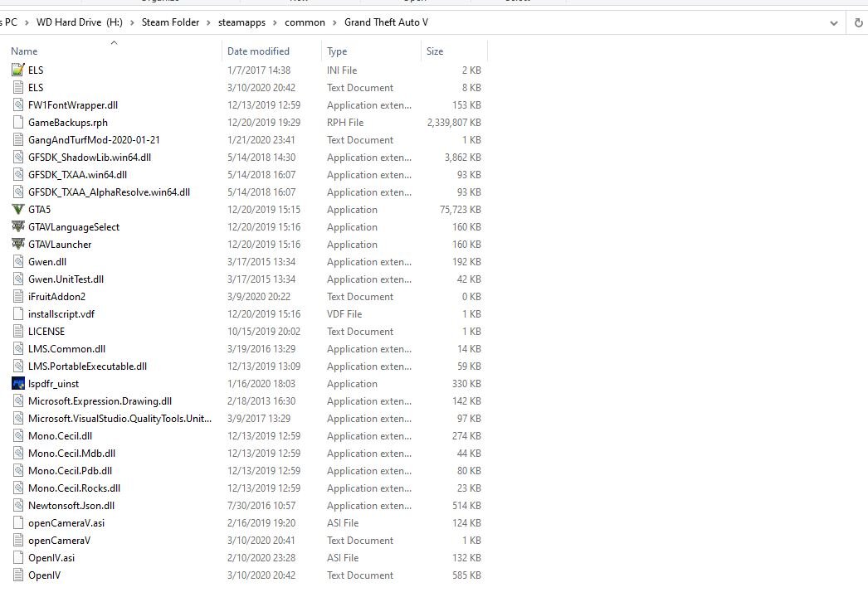
Task: Click the FW1FontWrapper.dll file icon
Action: pos(18,104)
